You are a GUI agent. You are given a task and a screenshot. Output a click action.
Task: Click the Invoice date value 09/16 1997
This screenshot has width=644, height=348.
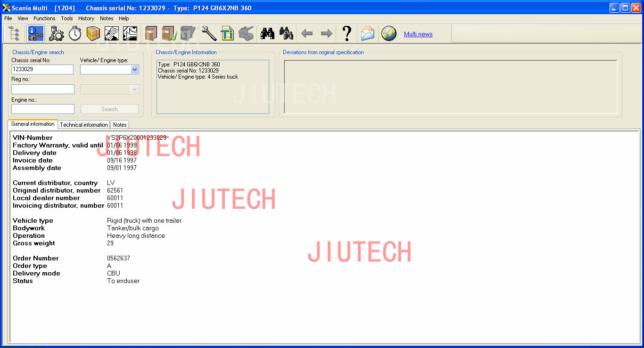point(122,160)
